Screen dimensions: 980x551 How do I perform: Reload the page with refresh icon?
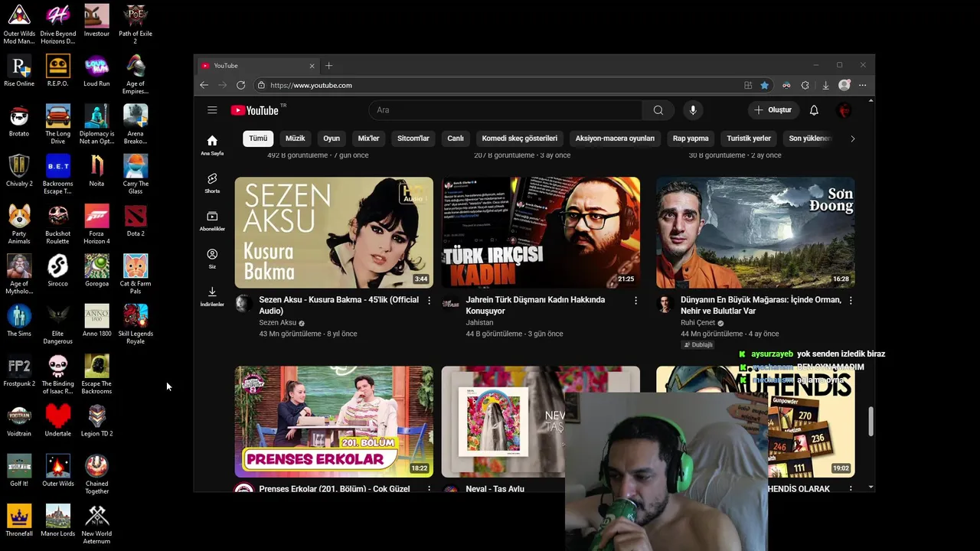point(240,85)
